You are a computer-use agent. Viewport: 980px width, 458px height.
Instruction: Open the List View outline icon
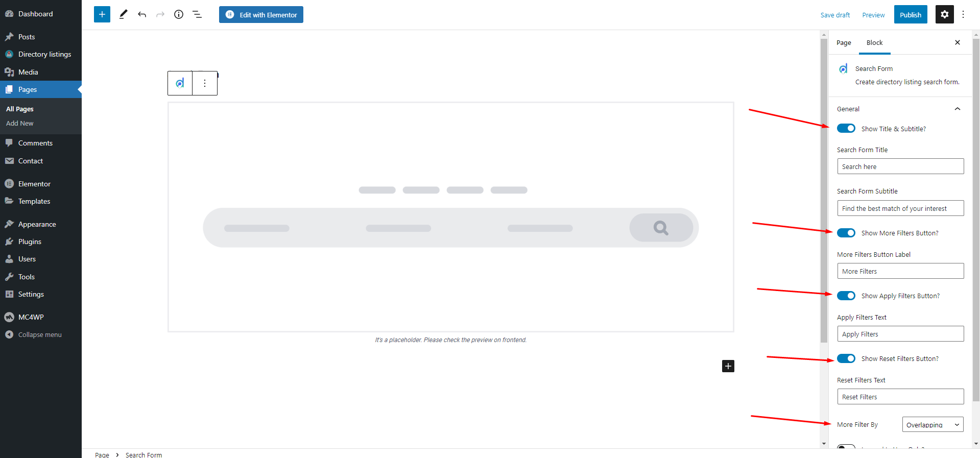coord(197,14)
